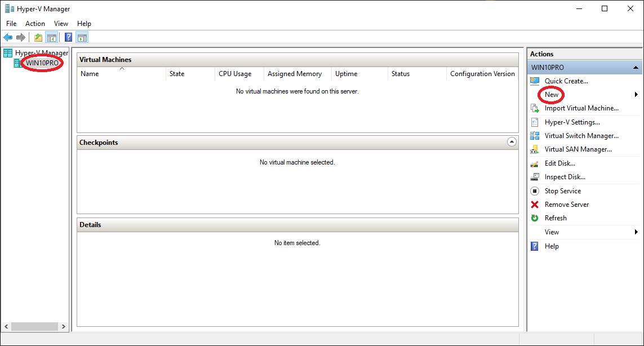Image resolution: width=644 pixels, height=346 pixels.
Task: Click the Help book icon in Actions
Action: (x=535, y=246)
